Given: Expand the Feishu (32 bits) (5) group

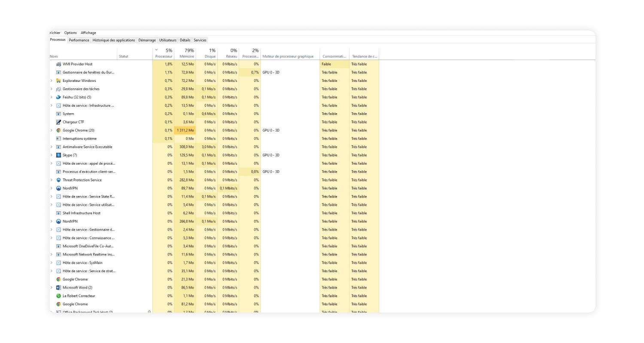Looking at the screenshot, I should [52, 97].
